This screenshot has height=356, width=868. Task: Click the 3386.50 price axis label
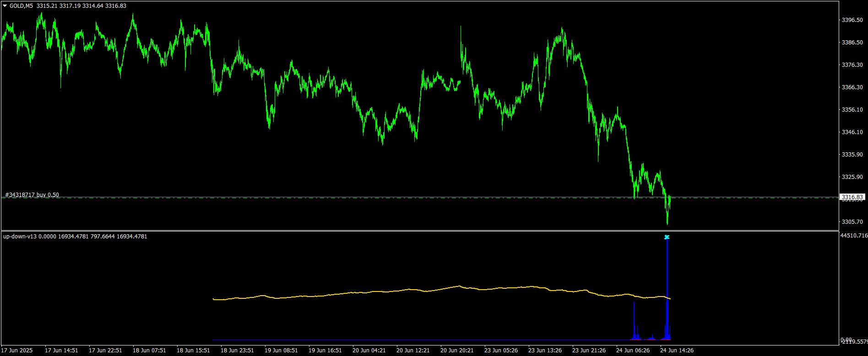[852, 43]
